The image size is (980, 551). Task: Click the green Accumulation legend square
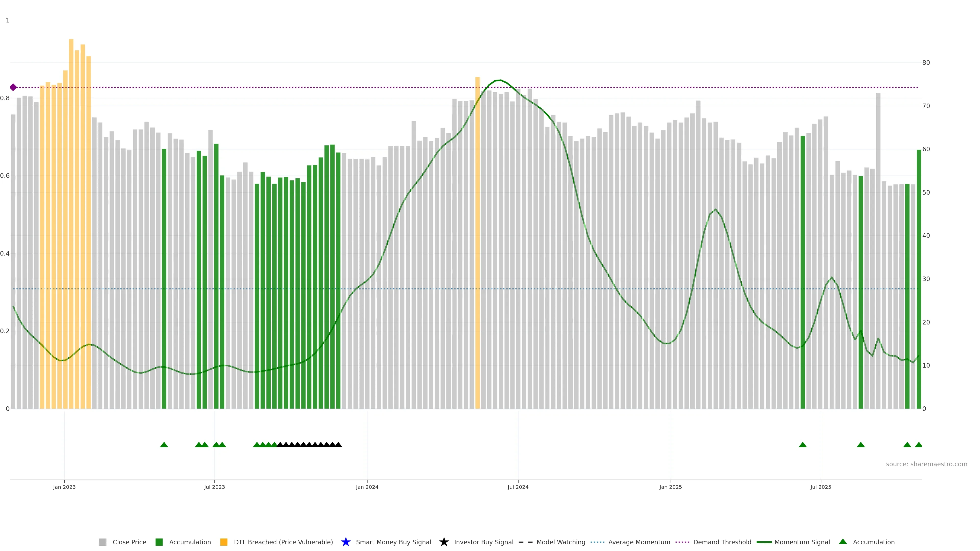tap(159, 542)
